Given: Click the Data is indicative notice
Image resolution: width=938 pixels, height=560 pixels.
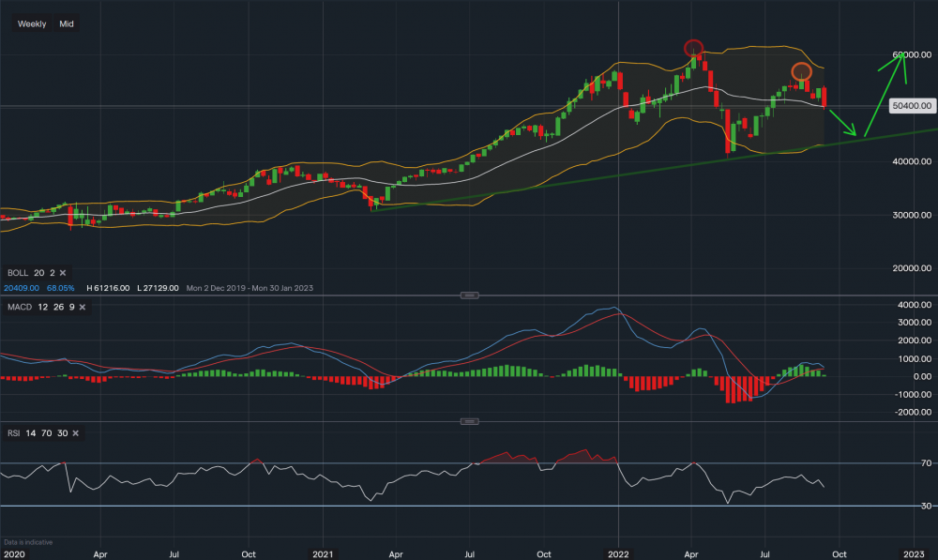Looking at the screenshot, I should tap(30, 541).
